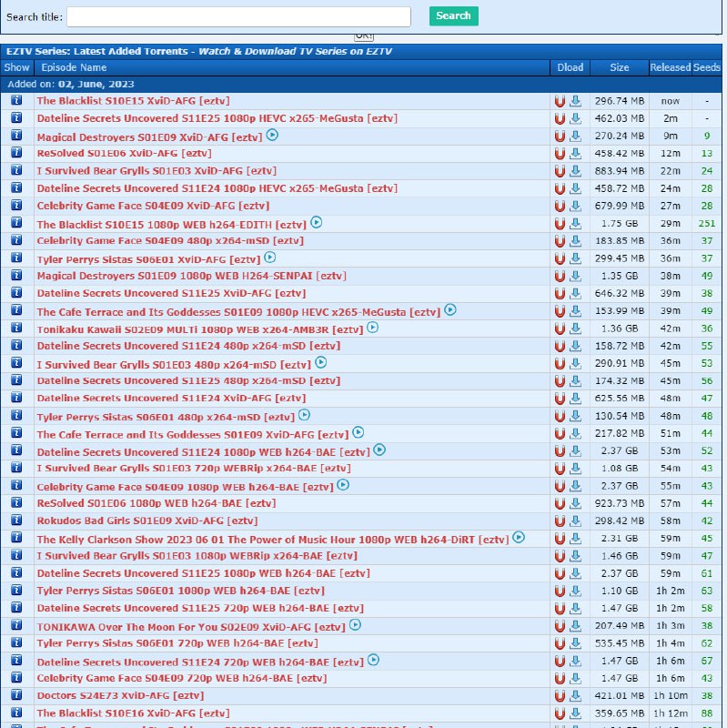Click the magnet icon for Celebrity Game Face S04E09 480p

click(560, 241)
